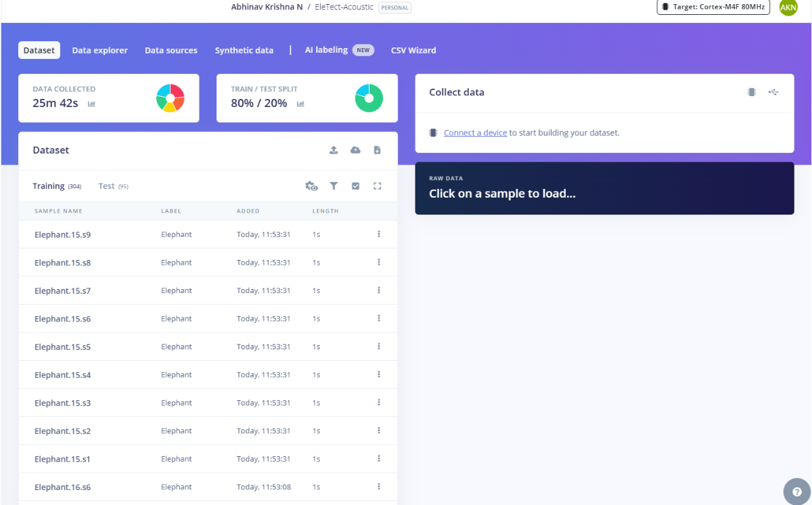Click the Connect a device link
The width and height of the screenshot is (812, 505).
[475, 133]
